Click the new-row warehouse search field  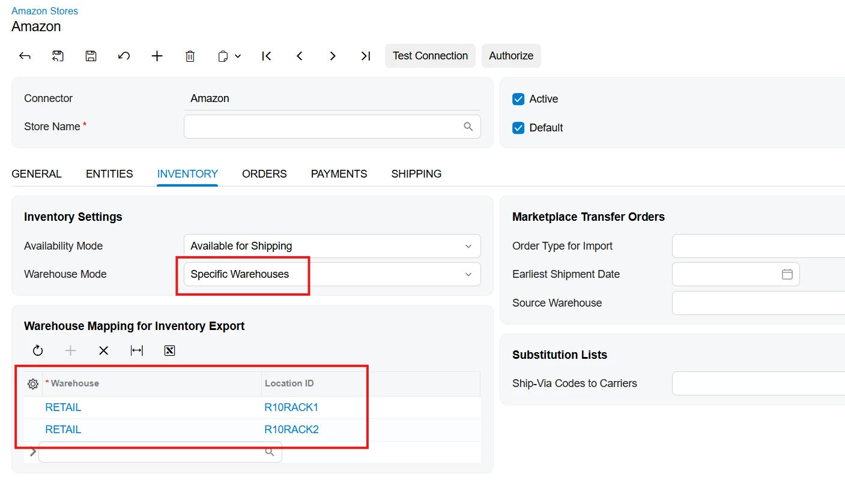click(160, 452)
